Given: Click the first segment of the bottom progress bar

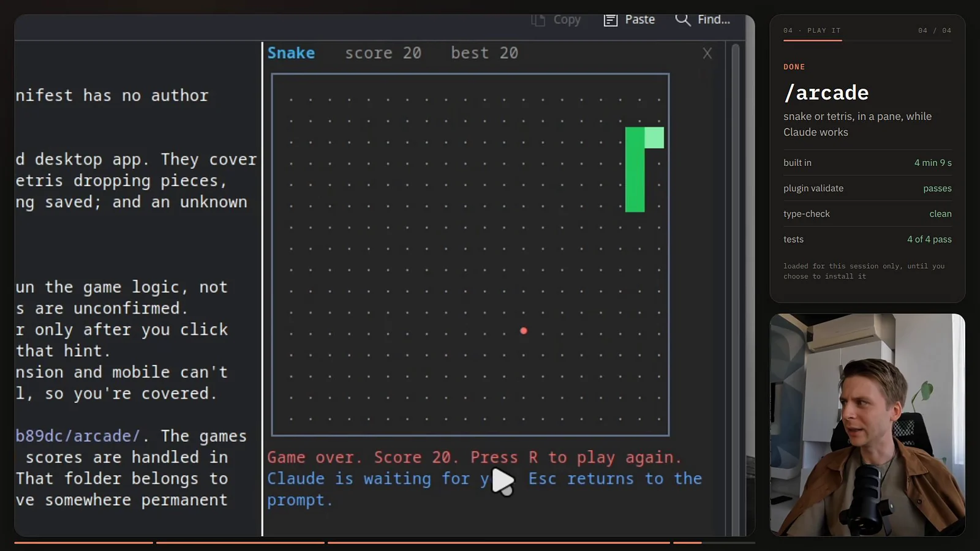Looking at the screenshot, I should (83, 542).
